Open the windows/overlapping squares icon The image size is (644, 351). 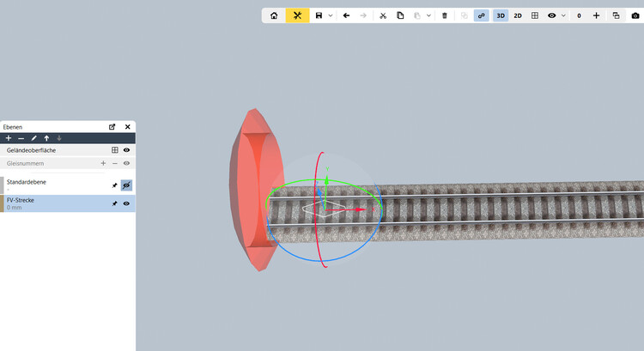coord(616,15)
